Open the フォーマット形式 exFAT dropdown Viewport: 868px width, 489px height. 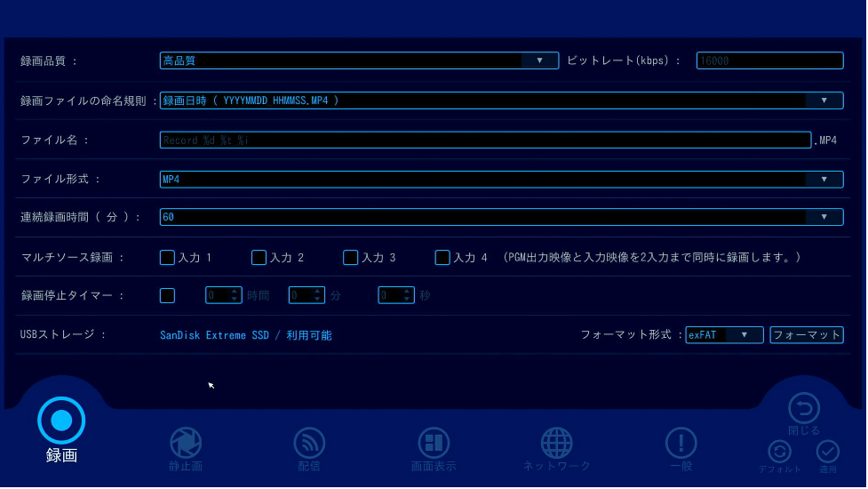724,335
